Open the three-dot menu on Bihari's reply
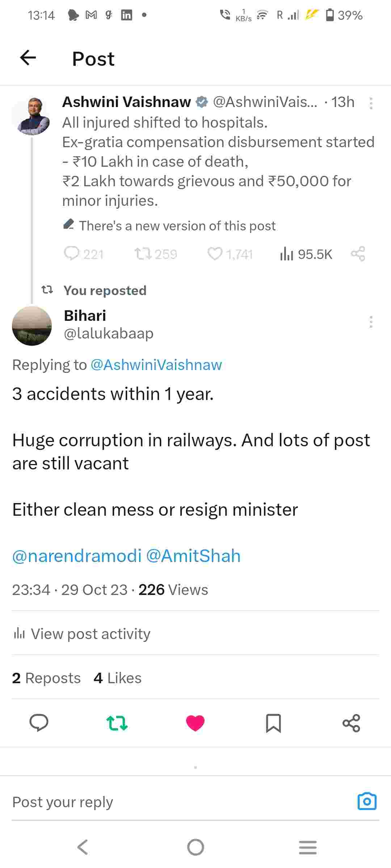 [x=371, y=323]
